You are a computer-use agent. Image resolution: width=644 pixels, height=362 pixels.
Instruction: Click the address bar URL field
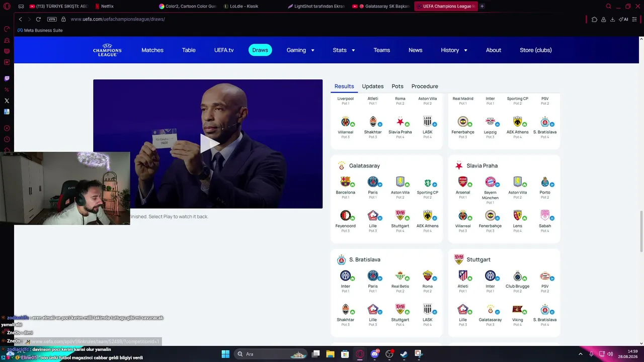point(322,19)
